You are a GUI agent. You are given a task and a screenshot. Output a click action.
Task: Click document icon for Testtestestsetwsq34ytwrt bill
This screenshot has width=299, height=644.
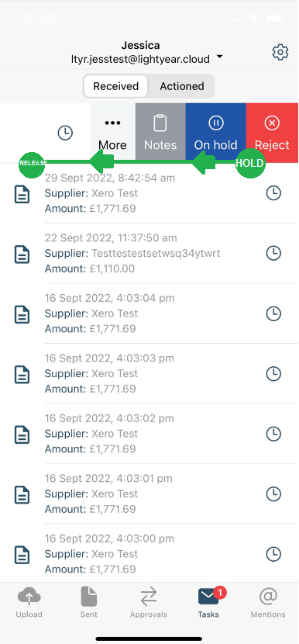click(x=22, y=254)
